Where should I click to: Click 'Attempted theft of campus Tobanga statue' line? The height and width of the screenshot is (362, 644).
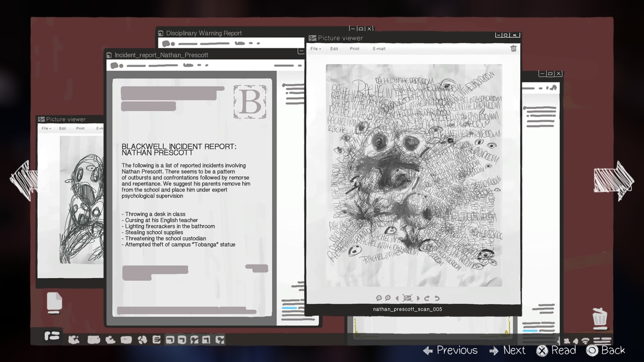178,244
